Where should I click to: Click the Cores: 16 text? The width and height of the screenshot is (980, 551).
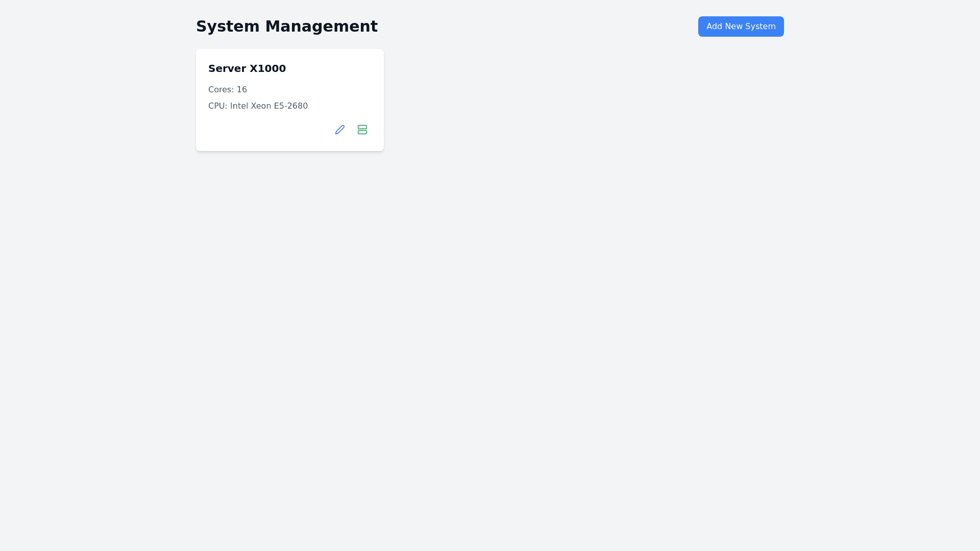pos(227,90)
